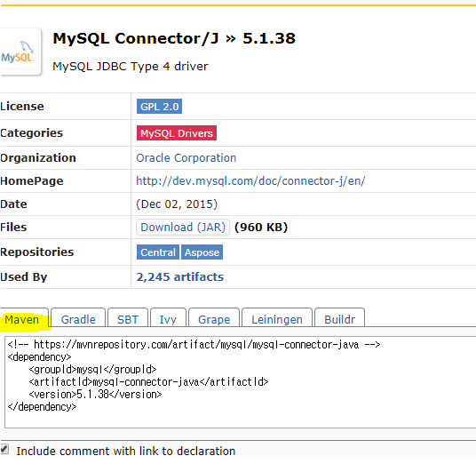Image resolution: width=476 pixels, height=472 pixels.
Task: Open the MySQL Drivers category tag
Action: [x=177, y=133]
